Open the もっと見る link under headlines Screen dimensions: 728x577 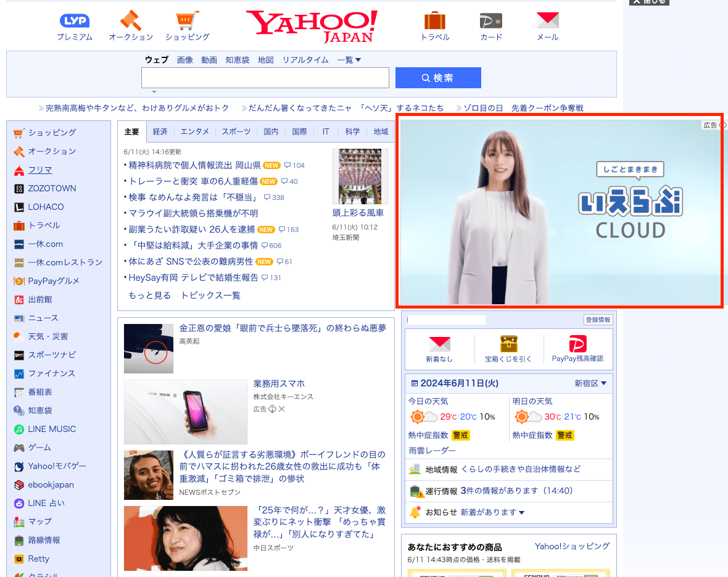(x=149, y=296)
